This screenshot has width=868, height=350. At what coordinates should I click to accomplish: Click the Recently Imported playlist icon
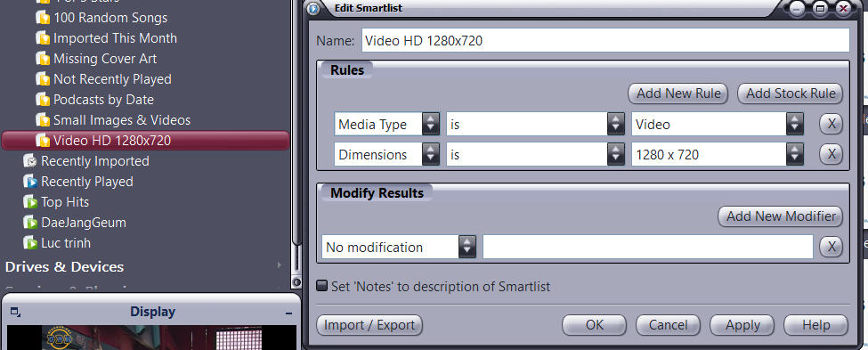click(x=30, y=161)
